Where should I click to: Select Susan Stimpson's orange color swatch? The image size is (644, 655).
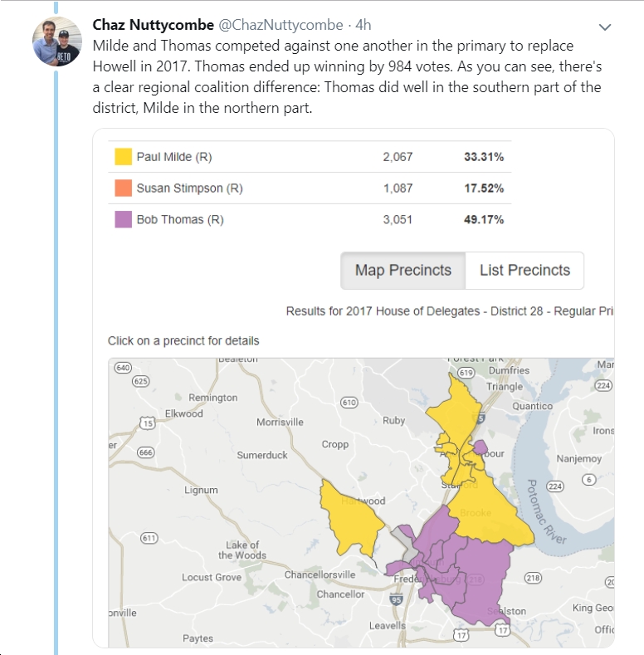123,188
